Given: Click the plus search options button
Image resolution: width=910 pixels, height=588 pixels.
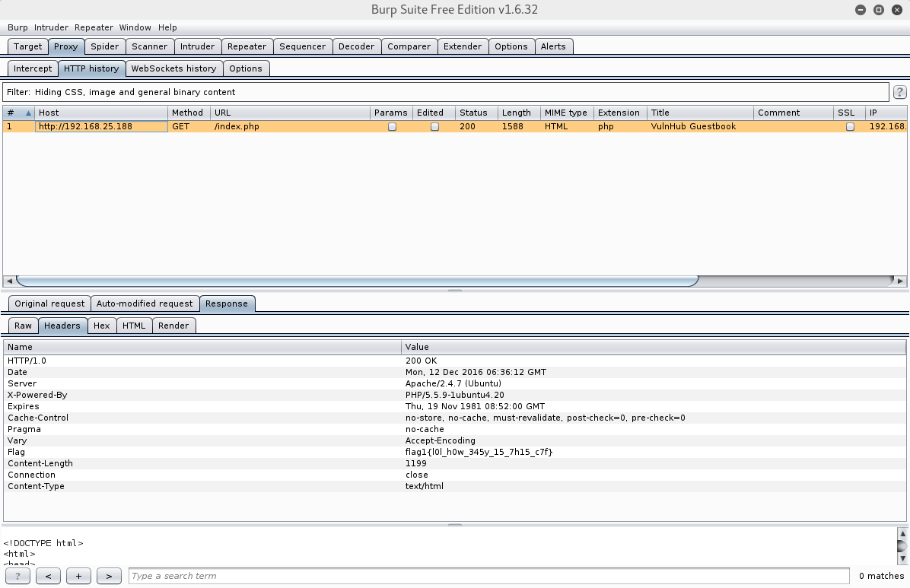Looking at the screenshot, I should coord(78,576).
